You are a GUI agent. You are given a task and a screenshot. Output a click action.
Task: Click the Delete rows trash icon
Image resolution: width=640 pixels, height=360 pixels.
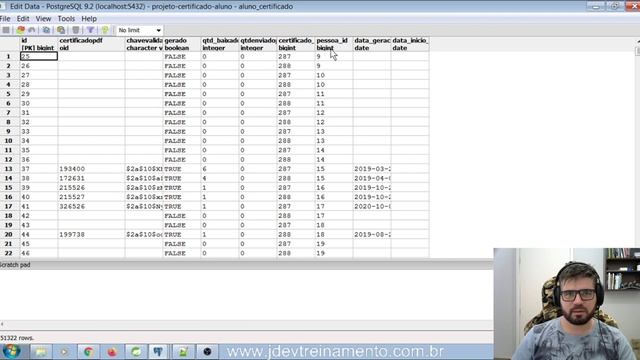76,30
